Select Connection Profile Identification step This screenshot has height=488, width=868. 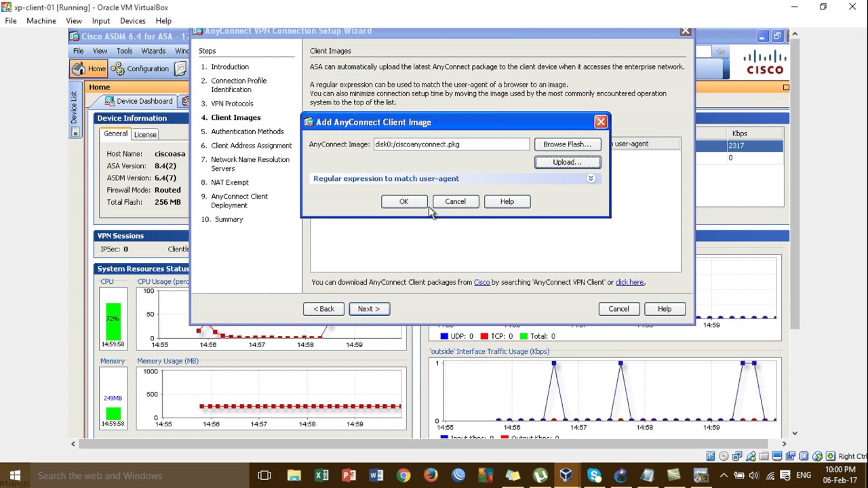point(239,85)
